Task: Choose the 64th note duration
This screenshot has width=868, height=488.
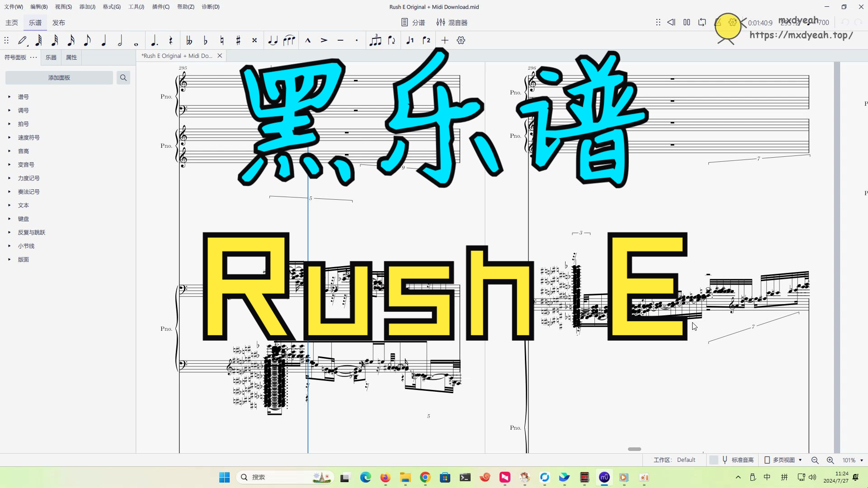Action: pyautogui.click(x=38, y=41)
